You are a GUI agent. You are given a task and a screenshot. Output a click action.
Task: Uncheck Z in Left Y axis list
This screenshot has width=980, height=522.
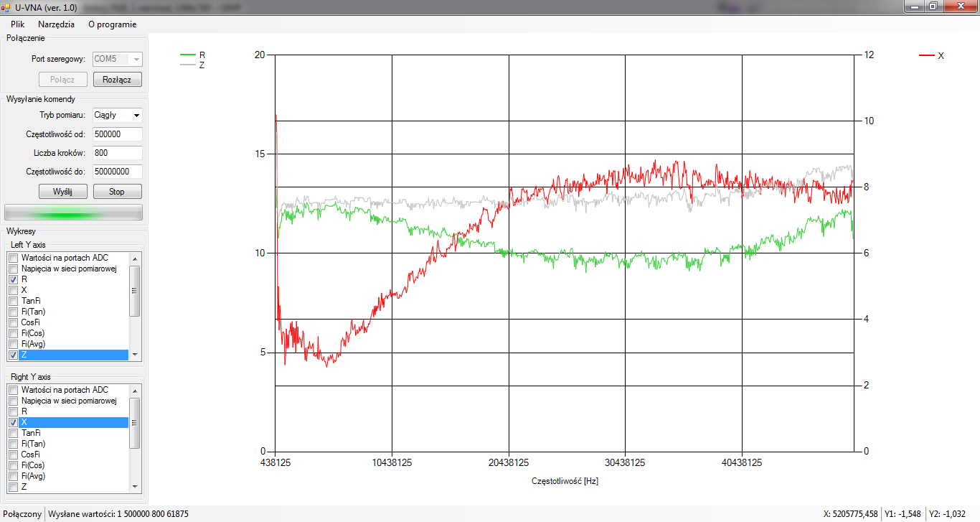pos(13,355)
